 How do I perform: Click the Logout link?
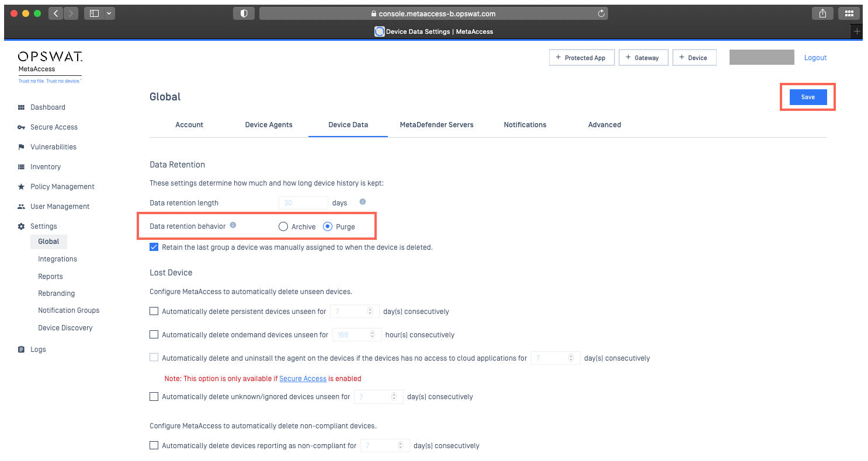click(x=815, y=58)
